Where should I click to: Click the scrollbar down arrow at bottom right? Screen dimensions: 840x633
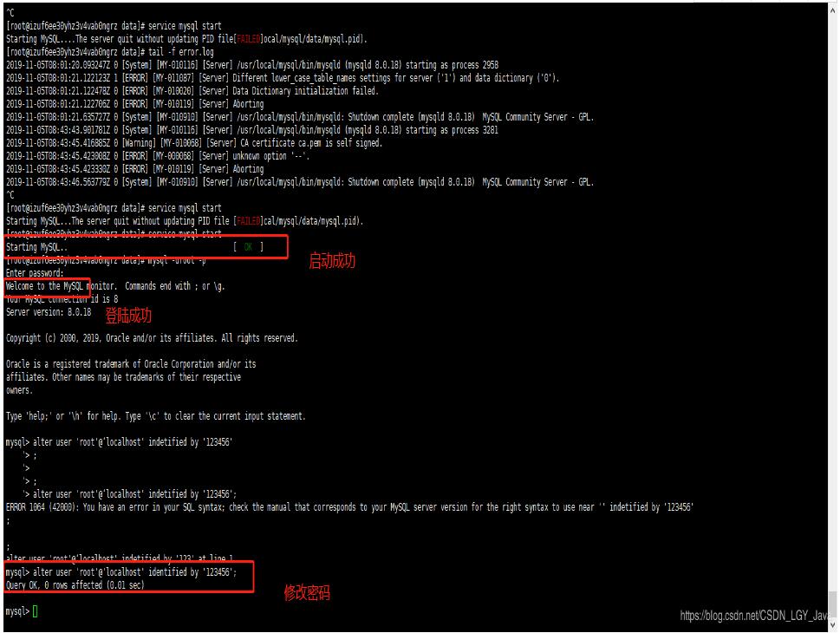pyautogui.click(x=833, y=625)
